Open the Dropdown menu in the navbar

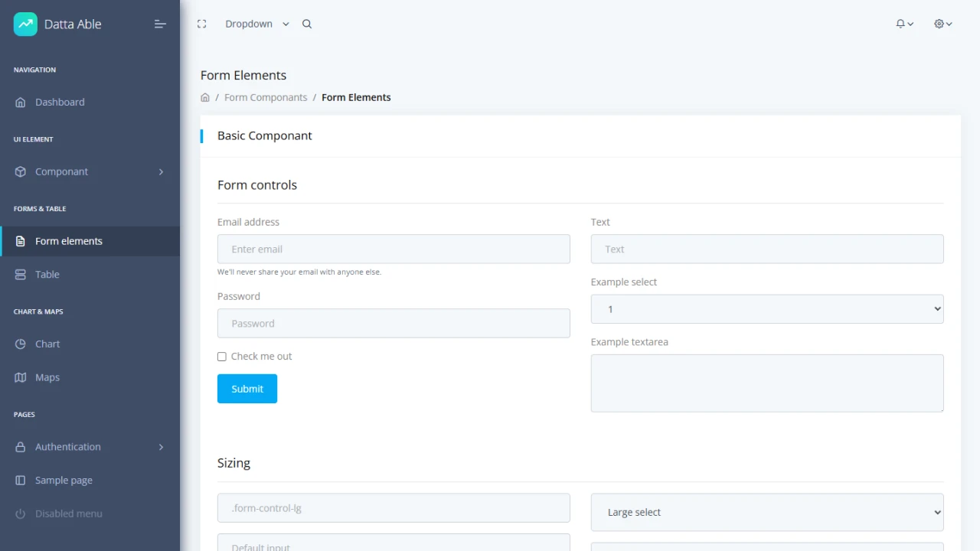(x=255, y=24)
